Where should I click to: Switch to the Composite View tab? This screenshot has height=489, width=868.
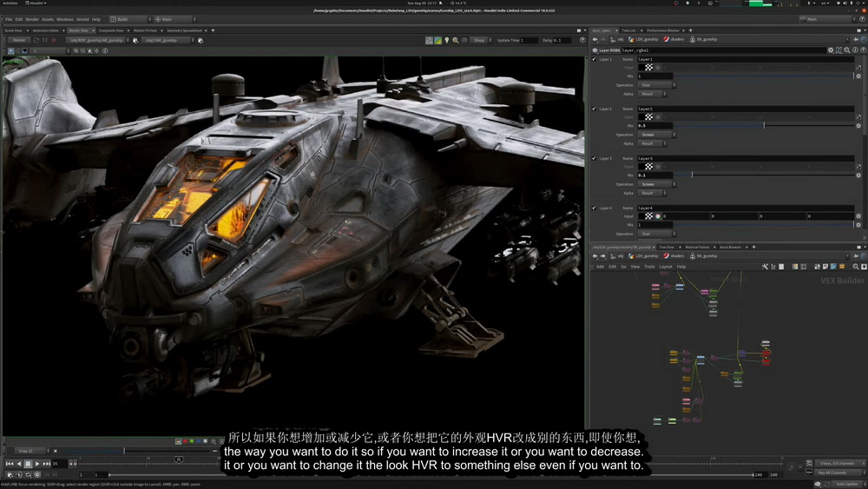(111, 30)
